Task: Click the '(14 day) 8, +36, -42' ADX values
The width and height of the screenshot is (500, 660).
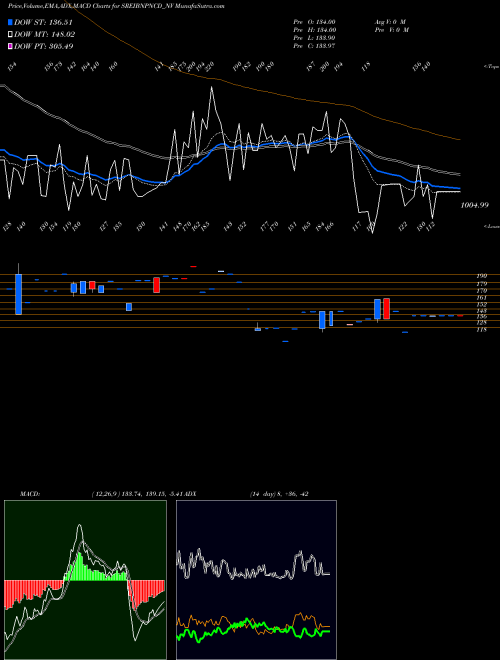Action: click(279, 494)
